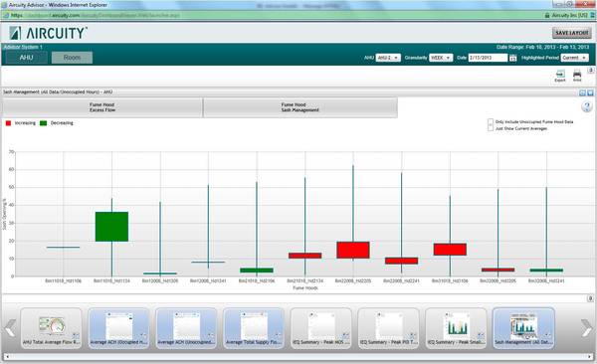Viewport: 597px width, 364px height.
Task: Click the Print icon
Action: pos(577,76)
